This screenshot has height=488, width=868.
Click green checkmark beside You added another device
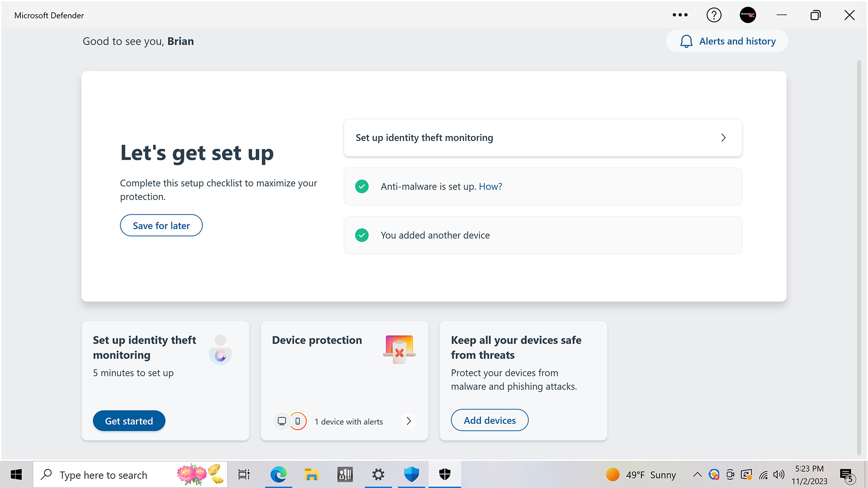coord(362,235)
